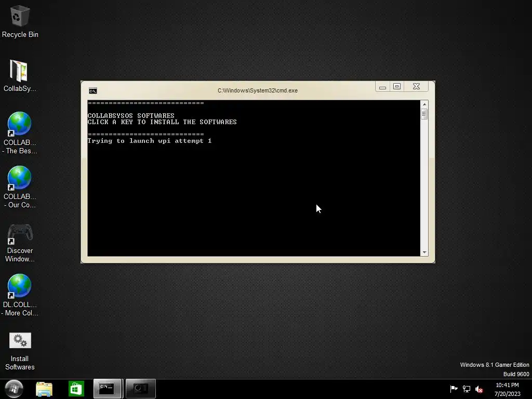Click the line "CLICK A KEY TO INSTALL THE SOFTWARES"
Viewport: 532px width, 399px height.
[162, 122]
